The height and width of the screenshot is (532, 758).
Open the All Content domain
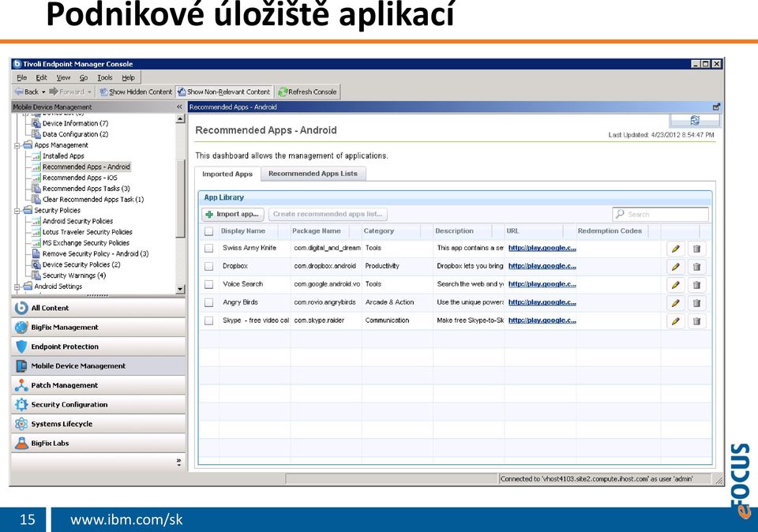[98, 308]
